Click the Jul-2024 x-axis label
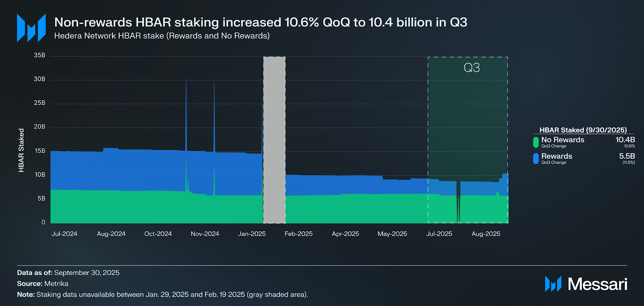 pyautogui.click(x=64, y=234)
